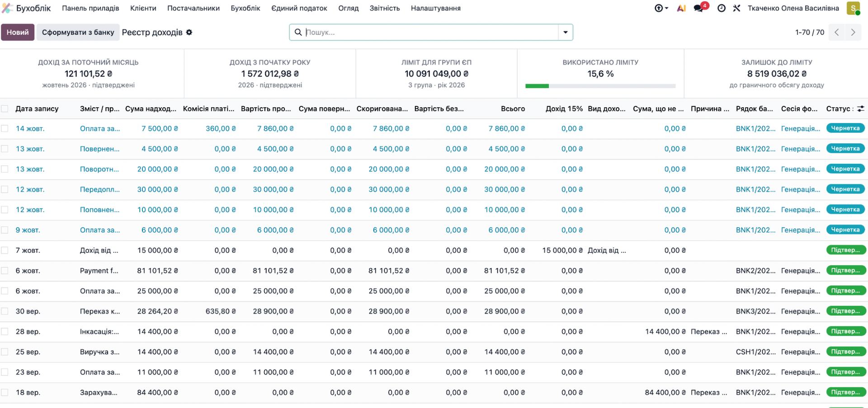868x408 pixels.
Task: Select checkbox for 30 вер. row
Action: [5, 311]
